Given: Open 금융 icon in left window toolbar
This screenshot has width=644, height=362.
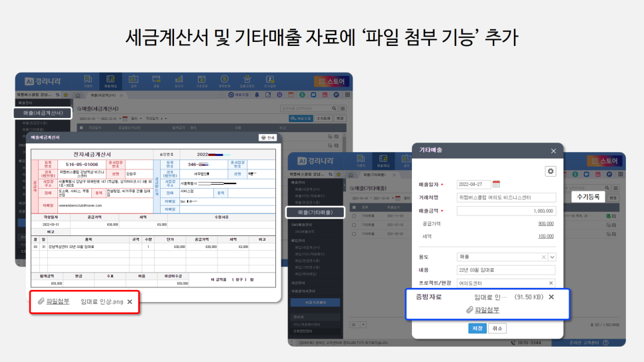Looking at the screenshot, I should pyautogui.click(x=156, y=81).
